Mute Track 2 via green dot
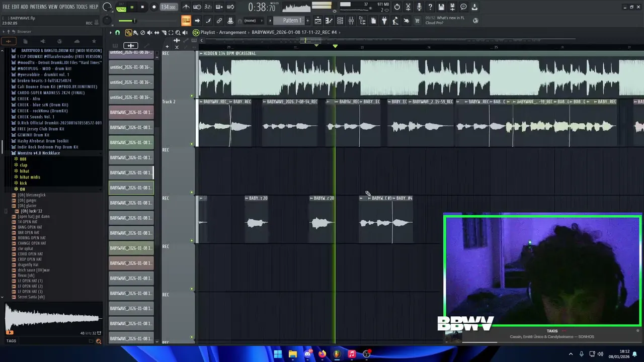 pos(192,144)
